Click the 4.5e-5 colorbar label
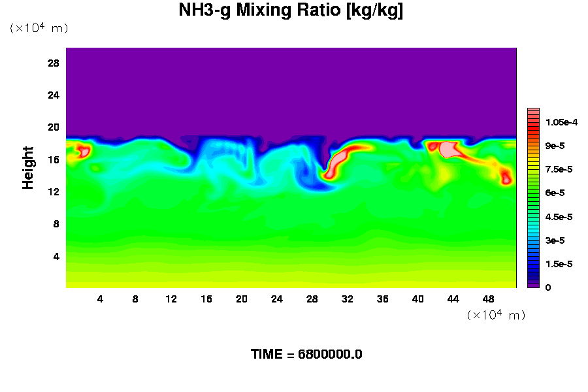Image resolution: width=588 pixels, height=392 pixels. coord(559,217)
